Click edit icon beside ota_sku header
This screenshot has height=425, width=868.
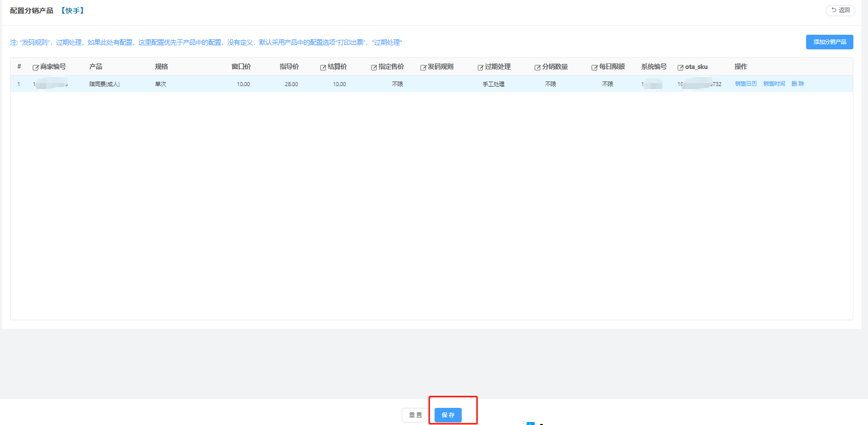point(680,67)
